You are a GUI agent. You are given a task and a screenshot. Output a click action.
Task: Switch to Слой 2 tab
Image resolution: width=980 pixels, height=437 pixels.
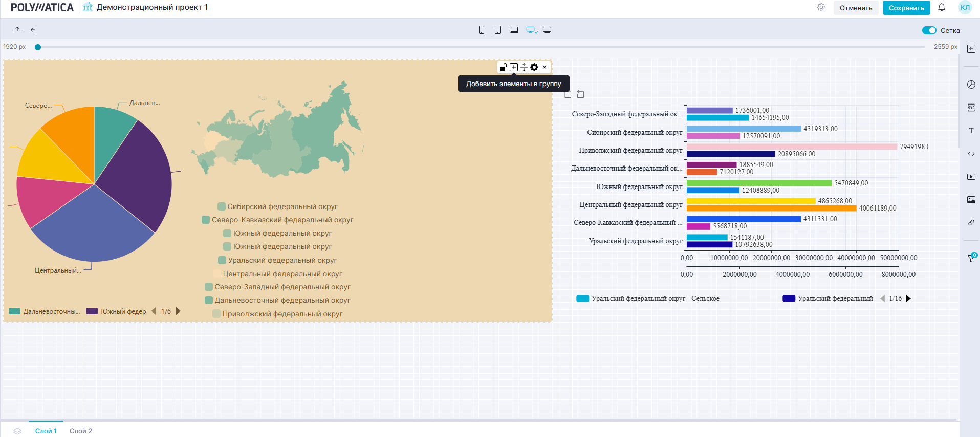[x=81, y=431]
